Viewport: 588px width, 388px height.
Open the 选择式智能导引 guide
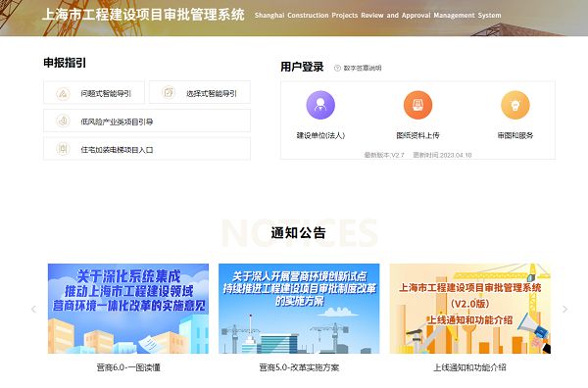(200, 92)
